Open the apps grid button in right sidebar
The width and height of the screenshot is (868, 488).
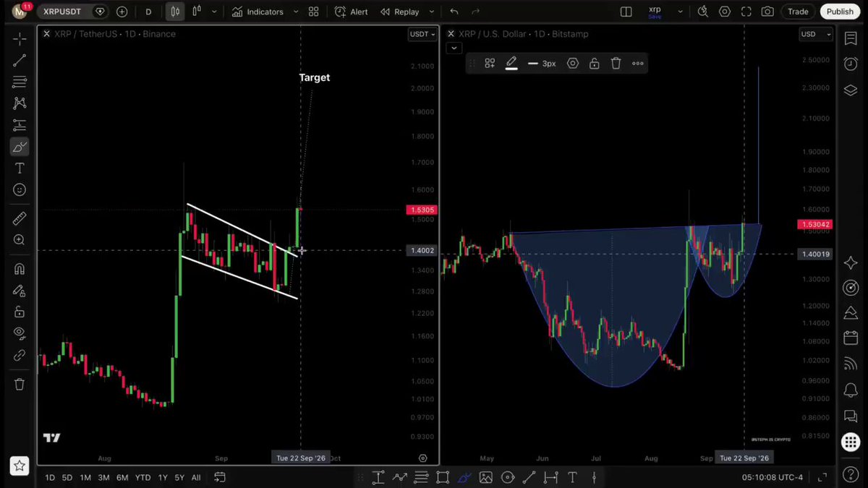(x=851, y=442)
